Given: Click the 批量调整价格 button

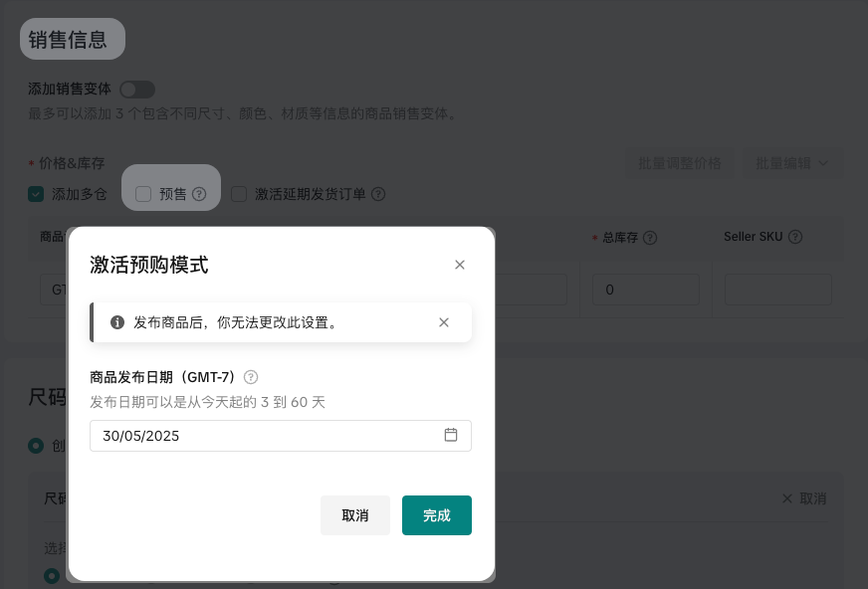Looking at the screenshot, I should (x=680, y=163).
